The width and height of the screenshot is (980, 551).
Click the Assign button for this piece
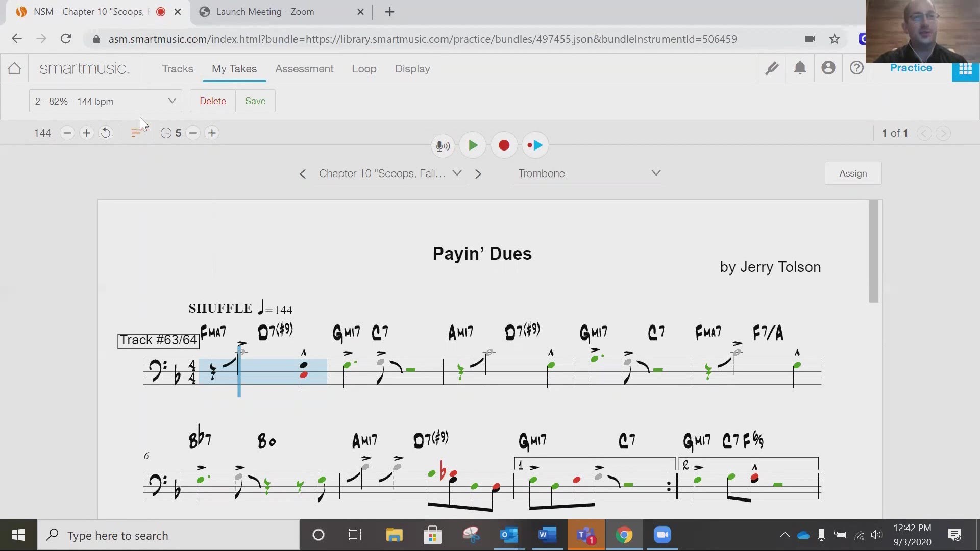point(853,173)
